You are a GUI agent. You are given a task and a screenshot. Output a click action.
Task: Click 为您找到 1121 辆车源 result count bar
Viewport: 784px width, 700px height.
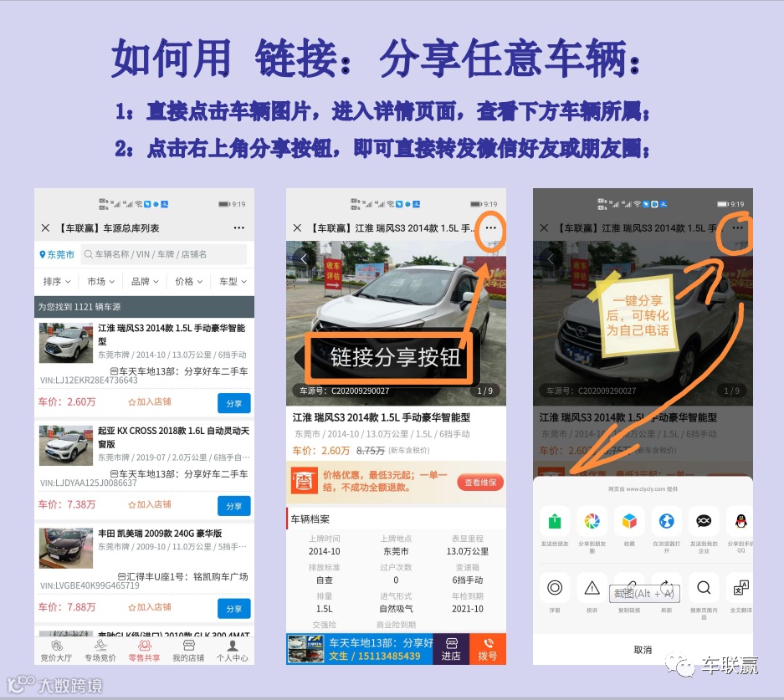[x=144, y=307]
